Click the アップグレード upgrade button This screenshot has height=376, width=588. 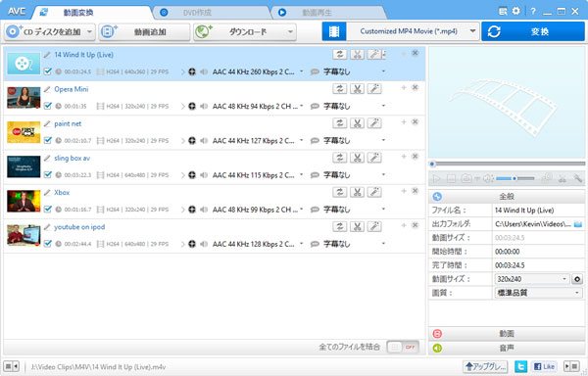485,366
